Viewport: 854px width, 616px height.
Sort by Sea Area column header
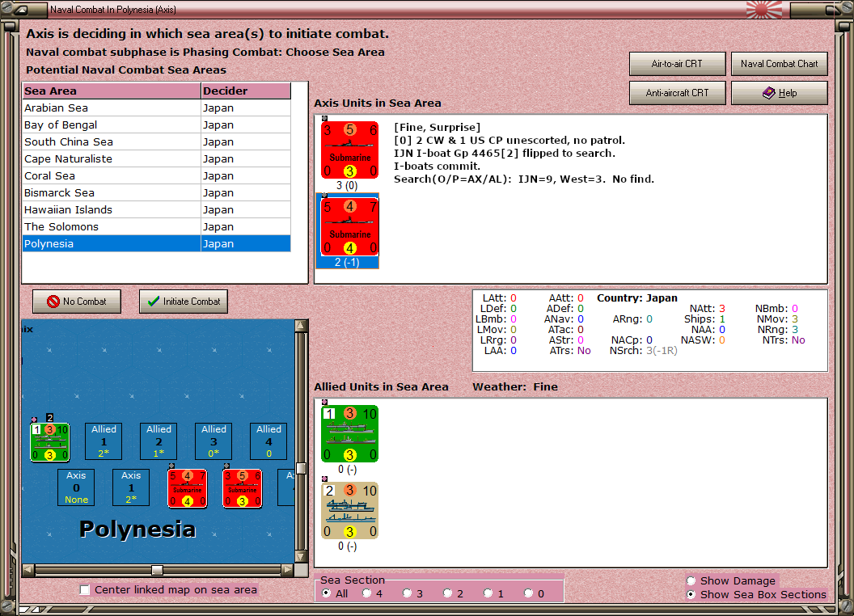point(112,91)
